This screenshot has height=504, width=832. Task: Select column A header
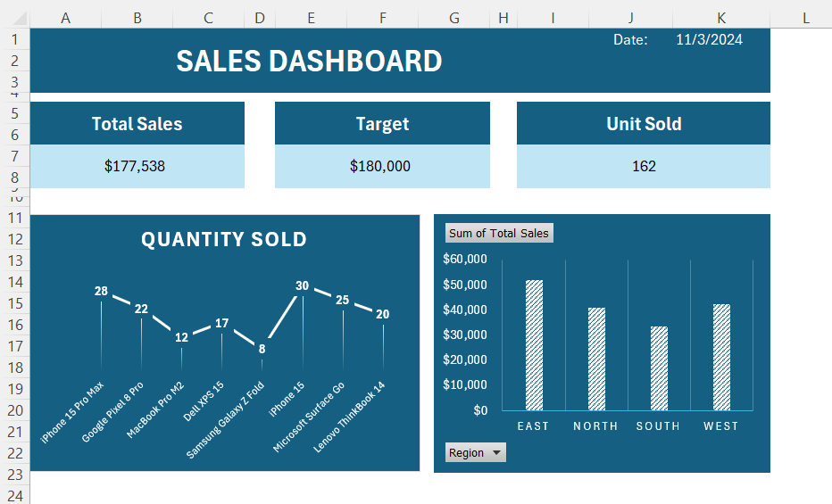[x=66, y=19]
